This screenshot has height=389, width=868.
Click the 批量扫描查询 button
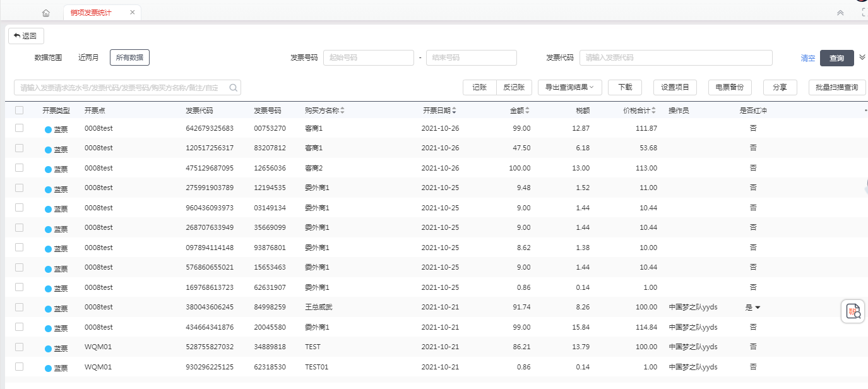[837, 88]
